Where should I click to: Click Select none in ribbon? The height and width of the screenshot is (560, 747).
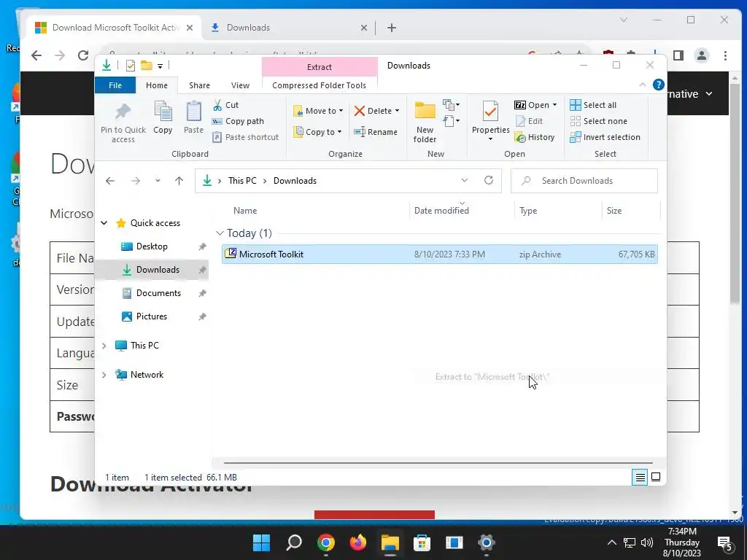(599, 121)
